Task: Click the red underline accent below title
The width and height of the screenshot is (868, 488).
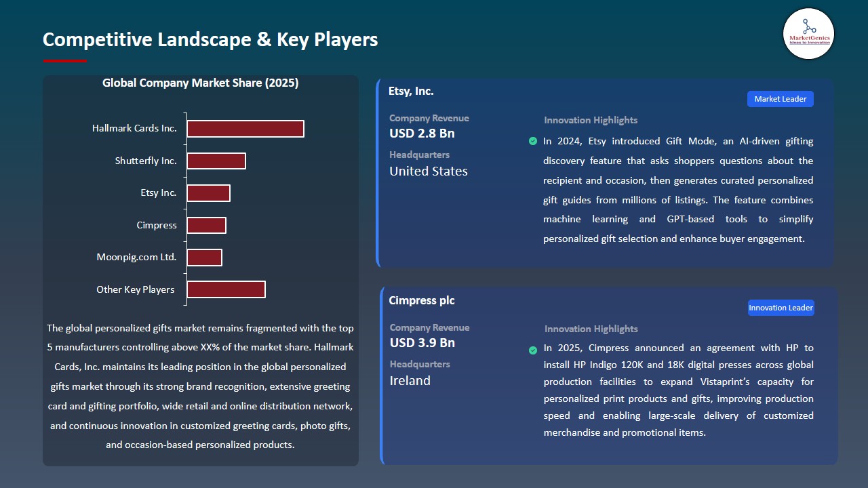Action: 65,61
